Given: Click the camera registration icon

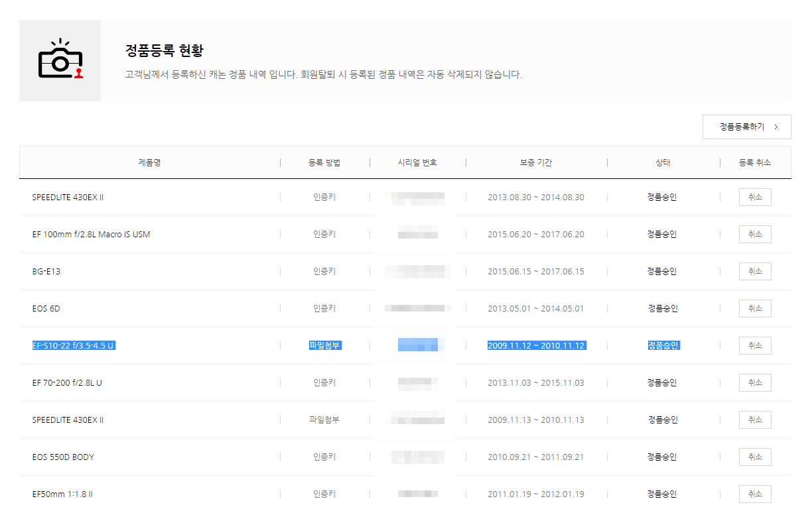Looking at the screenshot, I should pos(60,60).
